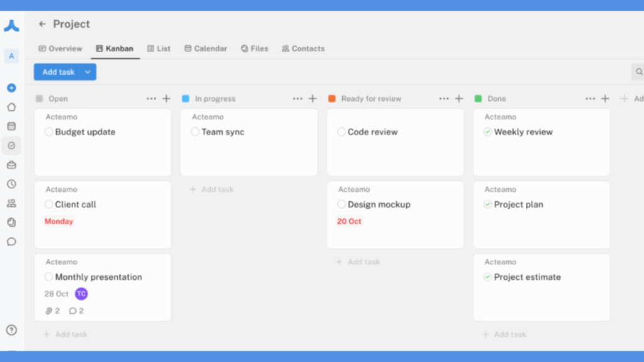Open the Done column options menu

590,99
